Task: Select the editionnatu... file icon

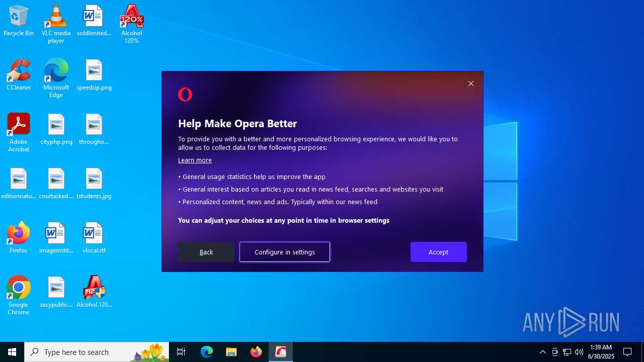Action: [x=19, y=184]
